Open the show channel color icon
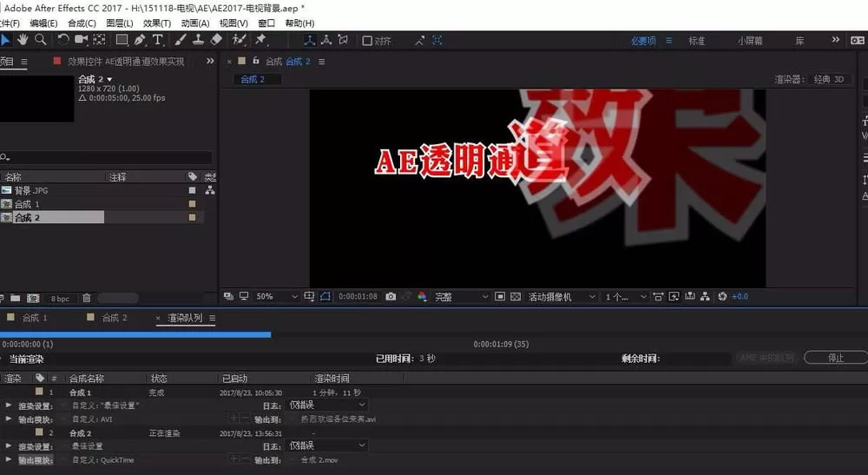The width and height of the screenshot is (868, 475). click(x=423, y=297)
